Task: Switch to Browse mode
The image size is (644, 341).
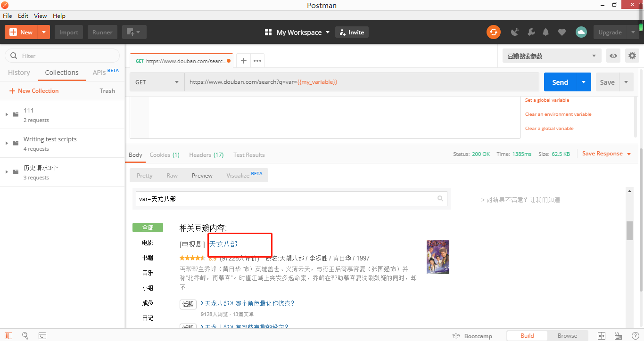Action: (567, 336)
